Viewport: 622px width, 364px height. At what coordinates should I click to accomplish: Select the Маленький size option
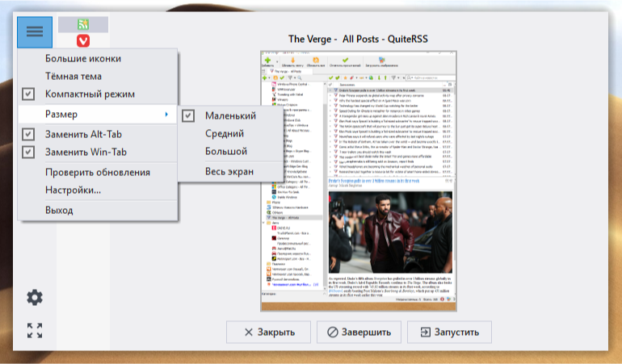coord(230,115)
